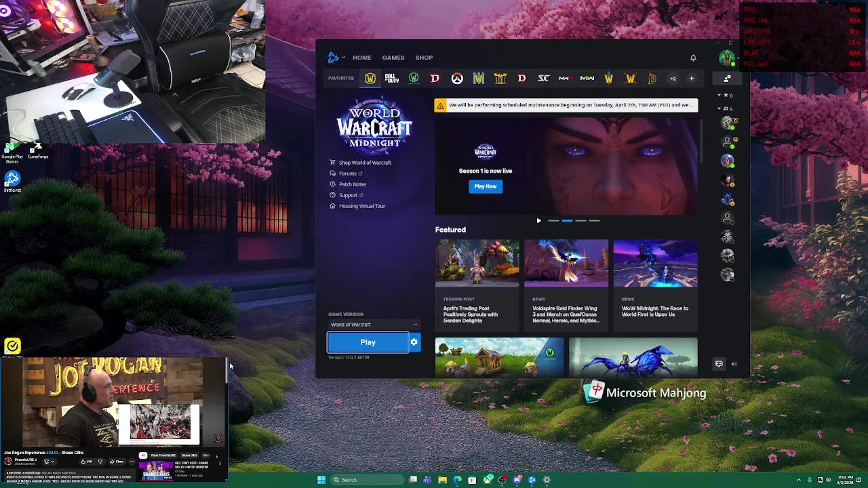Open the Battle.net logo menu

(x=335, y=58)
